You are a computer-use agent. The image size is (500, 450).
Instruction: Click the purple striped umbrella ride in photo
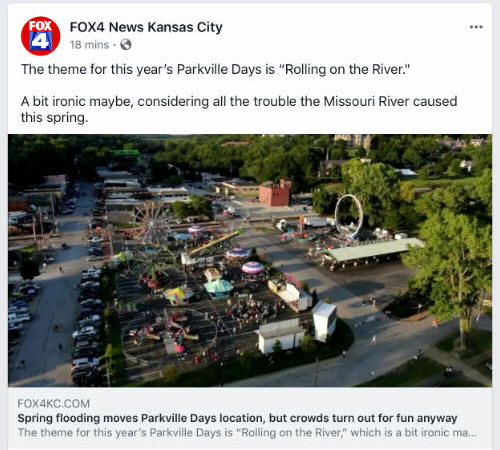click(x=253, y=268)
